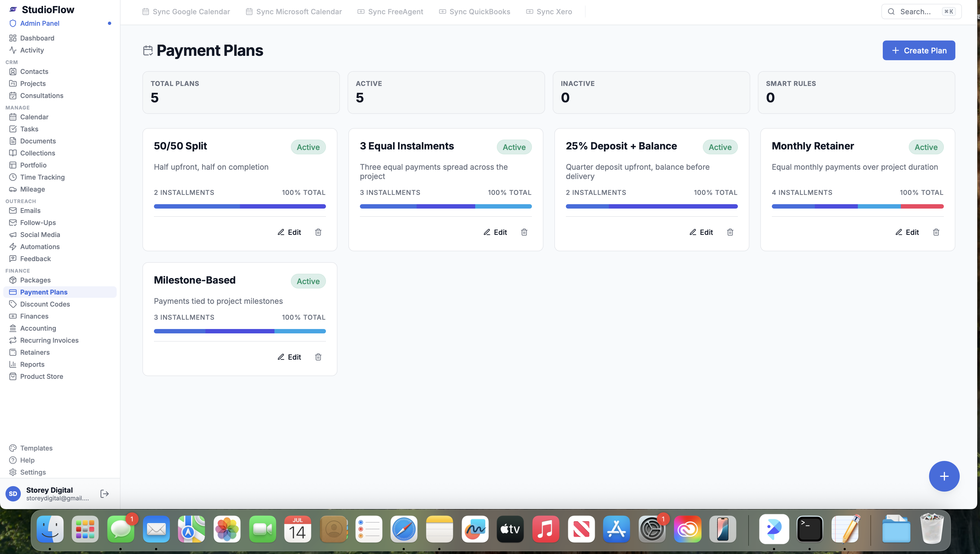Click the Monthly Retainer installment progress bar
Image resolution: width=980 pixels, height=554 pixels.
858,206
